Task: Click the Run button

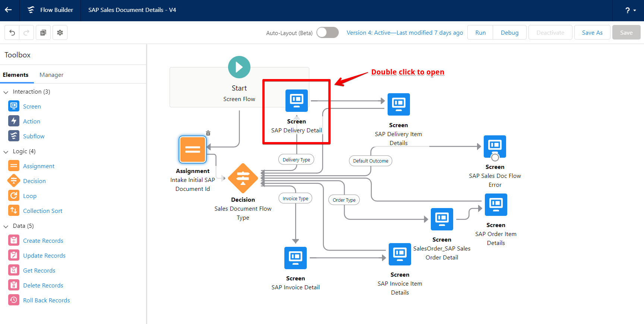Action: tap(480, 32)
